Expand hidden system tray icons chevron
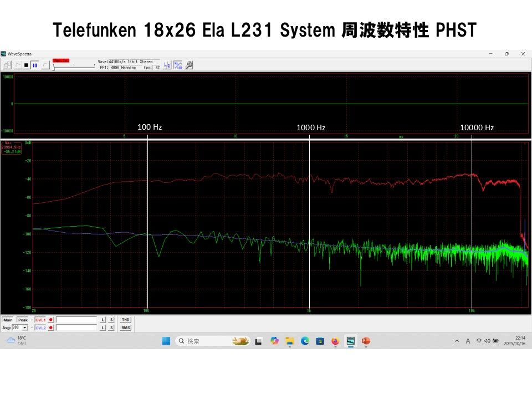The image size is (532, 399). point(457,341)
